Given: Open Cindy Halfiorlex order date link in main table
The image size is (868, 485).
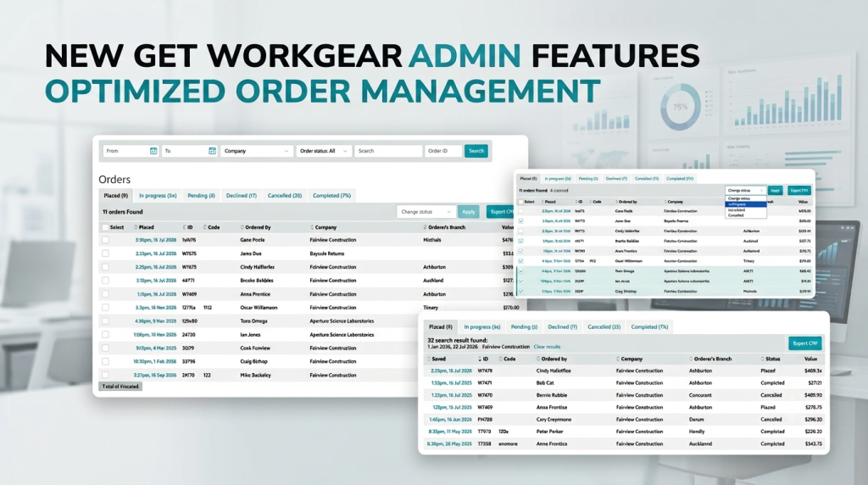Looking at the screenshot, I should [x=156, y=267].
